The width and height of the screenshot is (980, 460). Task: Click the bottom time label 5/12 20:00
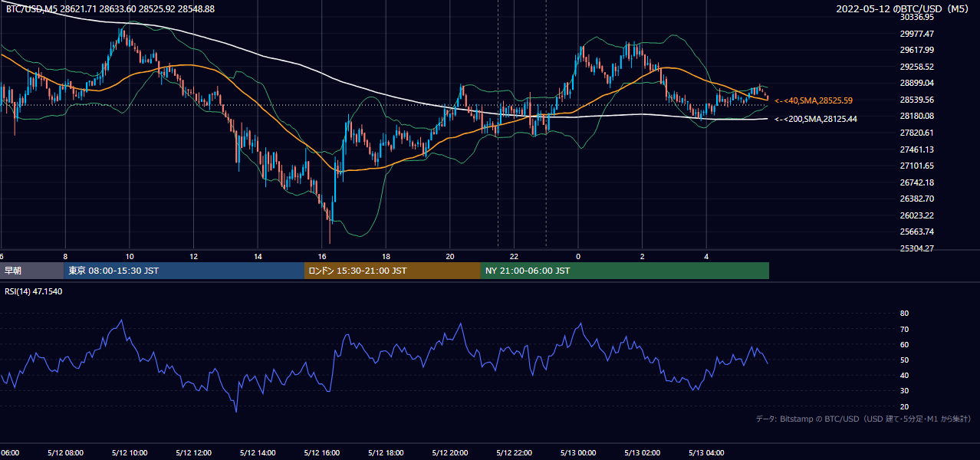450,453
